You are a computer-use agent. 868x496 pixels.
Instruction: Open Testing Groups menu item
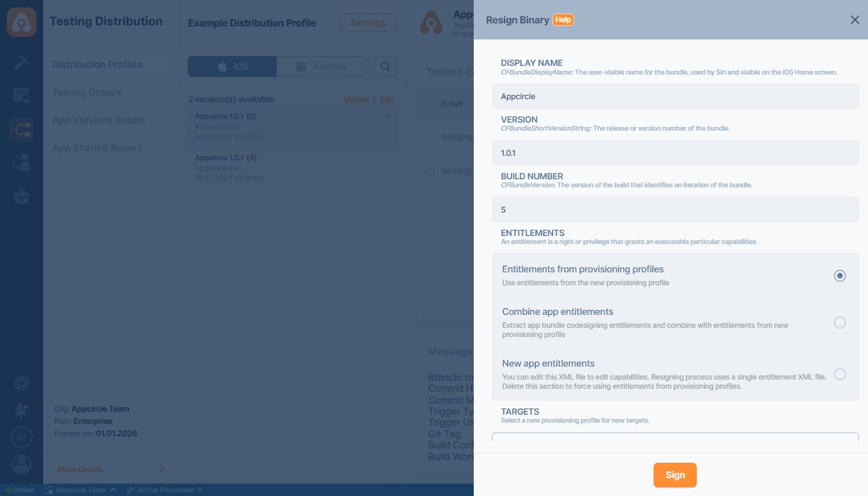(x=87, y=92)
